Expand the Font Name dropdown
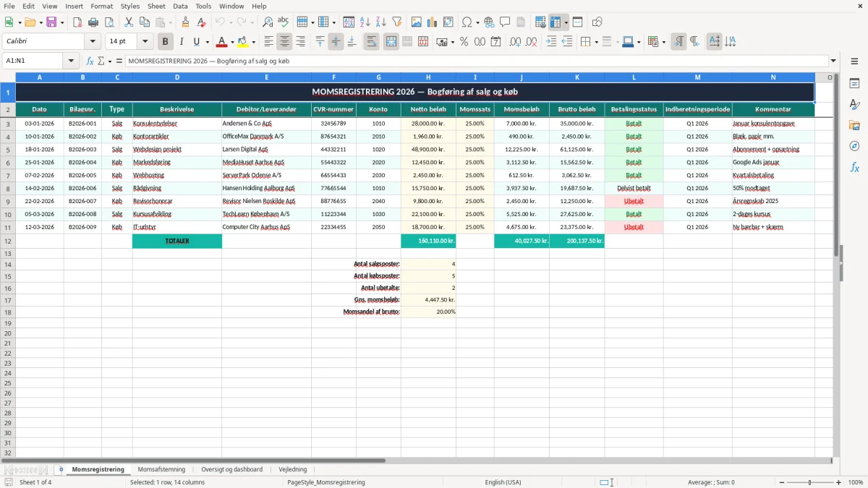The height and width of the screenshot is (488, 868). 93,42
